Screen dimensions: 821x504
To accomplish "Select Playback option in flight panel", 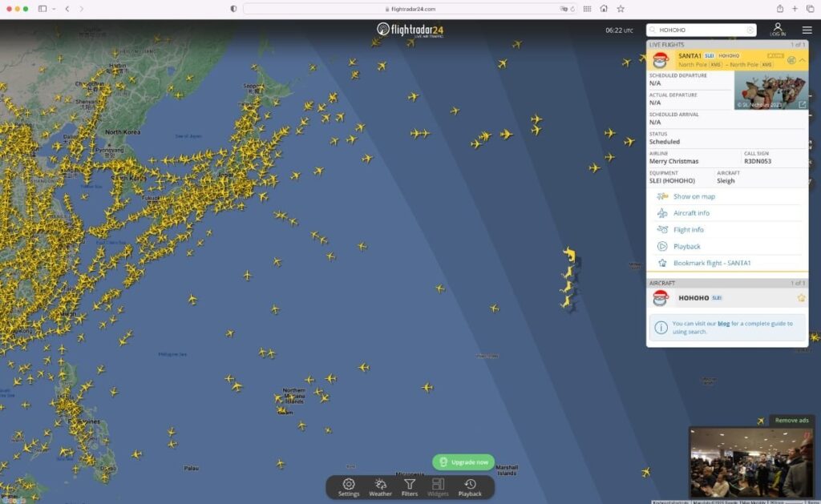I will click(686, 247).
